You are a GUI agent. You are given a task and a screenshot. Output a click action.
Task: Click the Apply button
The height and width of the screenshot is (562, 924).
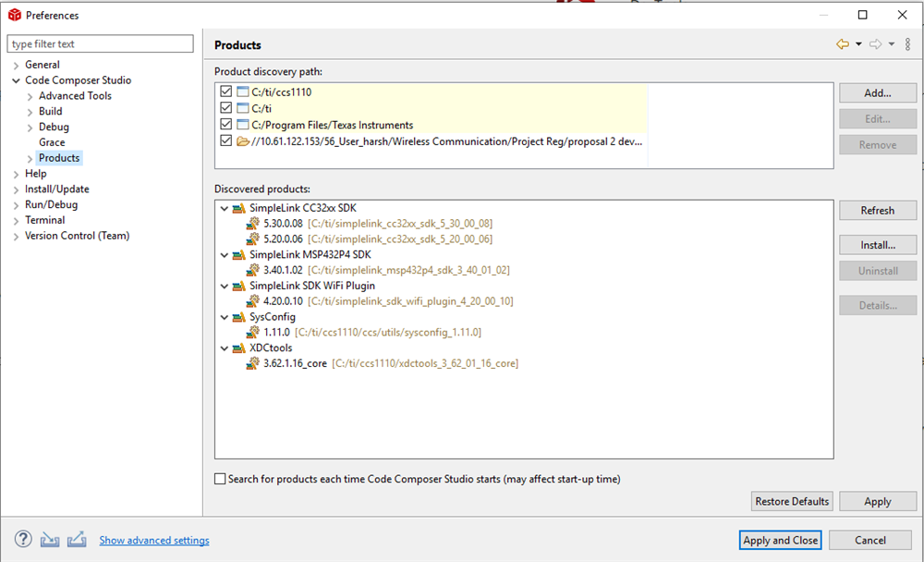878,501
